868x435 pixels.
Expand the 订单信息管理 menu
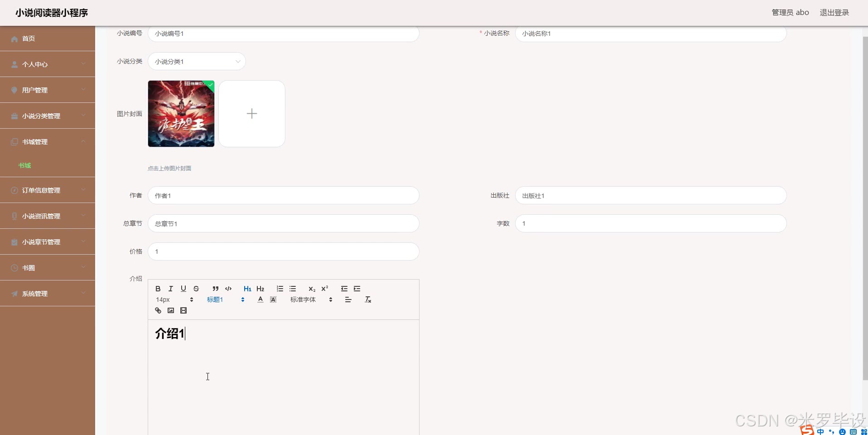48,190
